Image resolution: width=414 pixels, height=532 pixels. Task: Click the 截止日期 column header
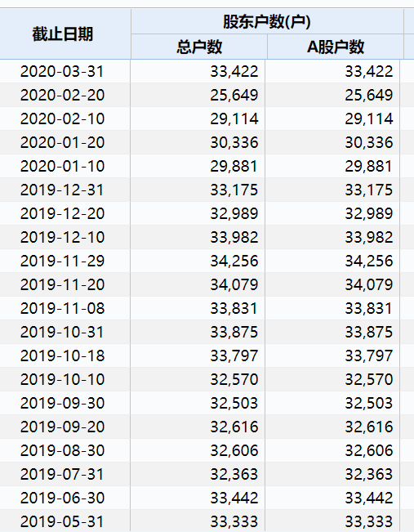click(x=62, y=34)
